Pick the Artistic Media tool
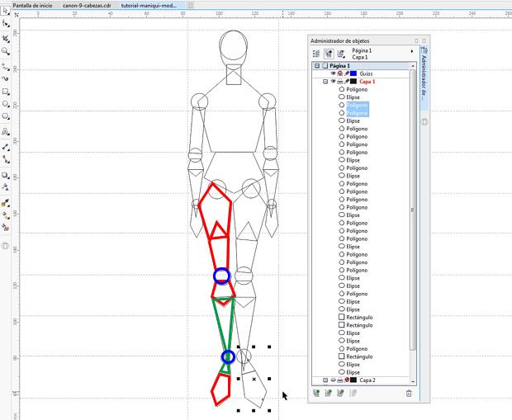Image resolution: width=512 pixels, height=420 pixels. pos(5,78)
